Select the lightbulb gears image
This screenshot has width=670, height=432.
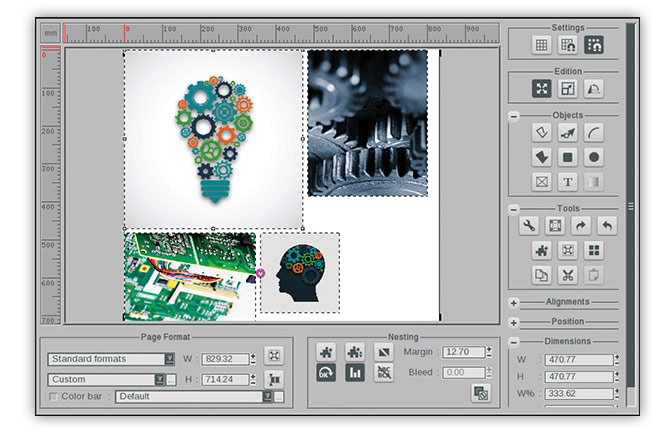click(213, 138)
